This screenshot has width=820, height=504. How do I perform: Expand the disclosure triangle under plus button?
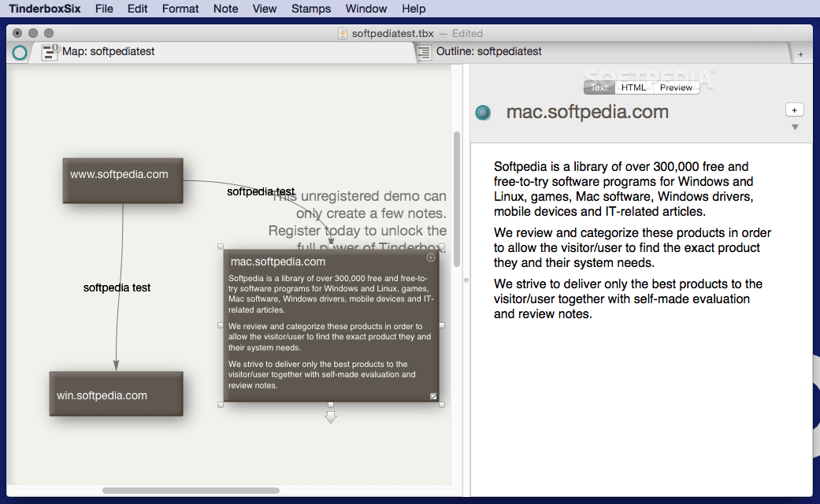795,127
